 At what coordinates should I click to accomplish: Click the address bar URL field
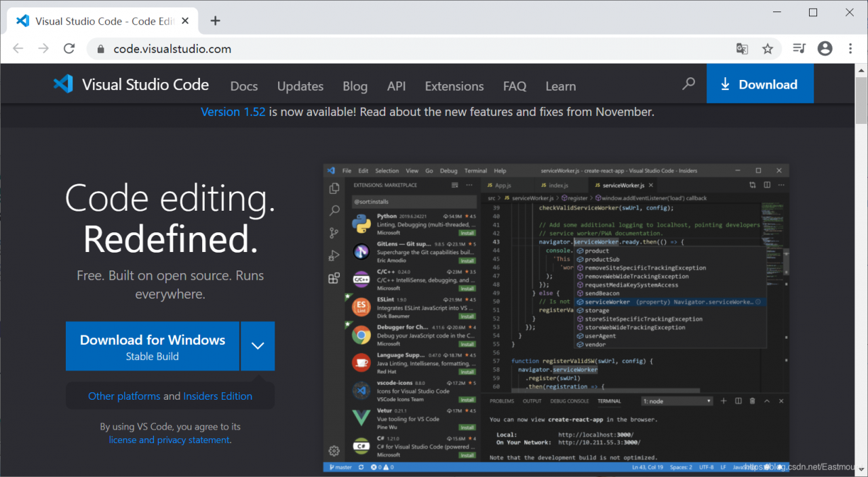click(407, 49)
